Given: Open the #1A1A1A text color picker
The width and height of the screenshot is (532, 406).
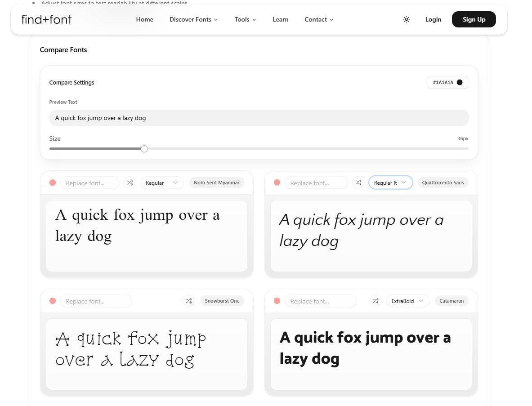Looking at the screenshot, I should coord(447,82).
